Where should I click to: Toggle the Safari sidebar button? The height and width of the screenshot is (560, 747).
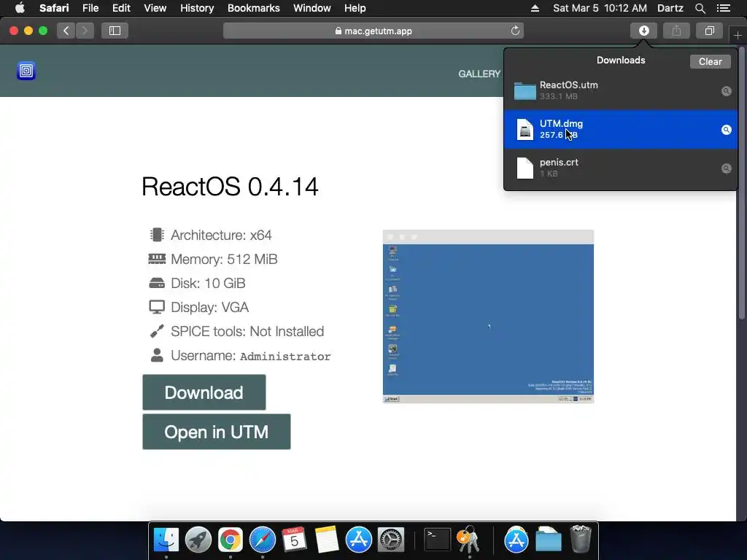[115, 31]
